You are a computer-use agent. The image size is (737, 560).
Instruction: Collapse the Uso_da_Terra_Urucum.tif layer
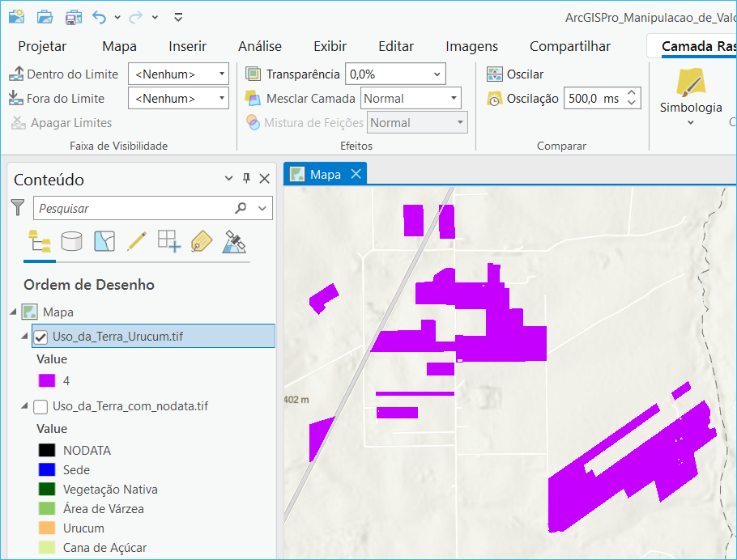(x=24, y=336)
